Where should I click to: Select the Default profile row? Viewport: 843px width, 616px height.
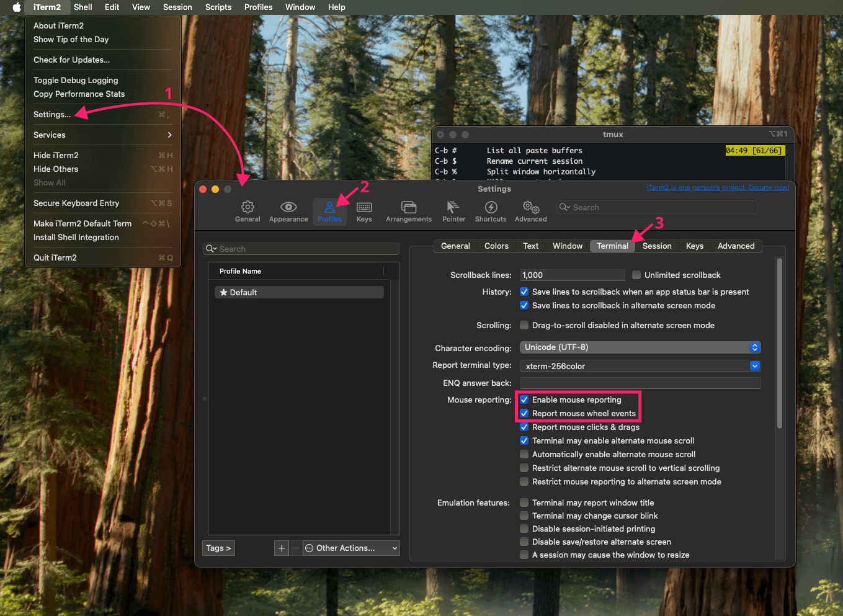pos(299,292)
